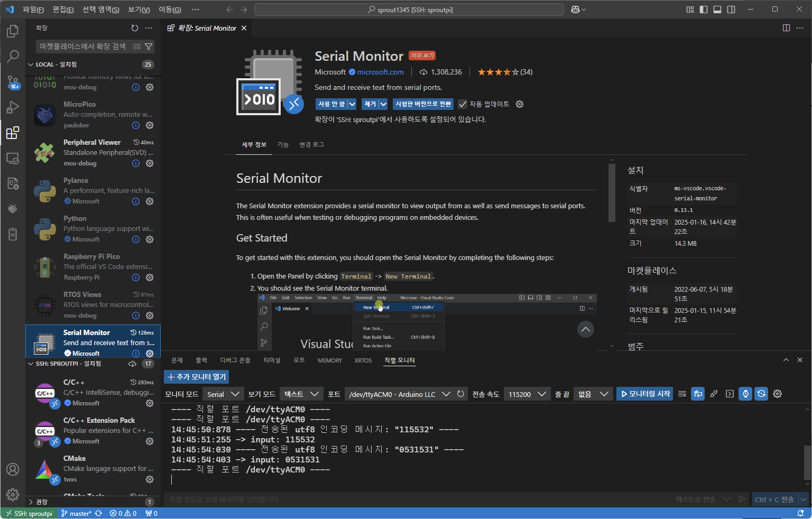Open the 모니터 모드 Serial dropdown
The height and width of the screenshot is (519, 812).
pos(223,394)
